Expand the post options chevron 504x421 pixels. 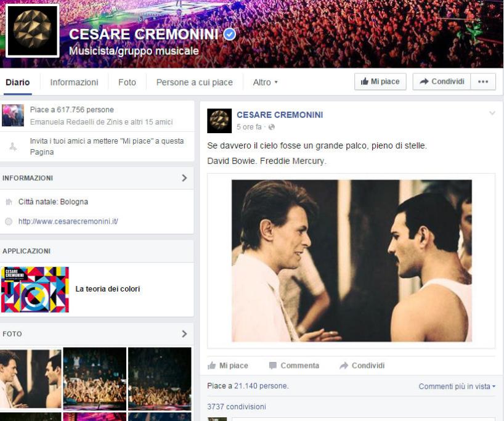[492, 113]
